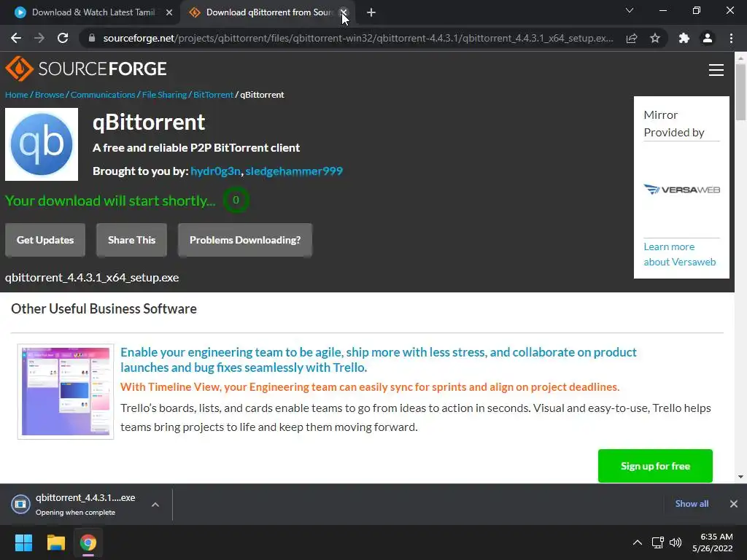Open the Communications breadcrumb link
747x560 pixels.
coord(103,95)
